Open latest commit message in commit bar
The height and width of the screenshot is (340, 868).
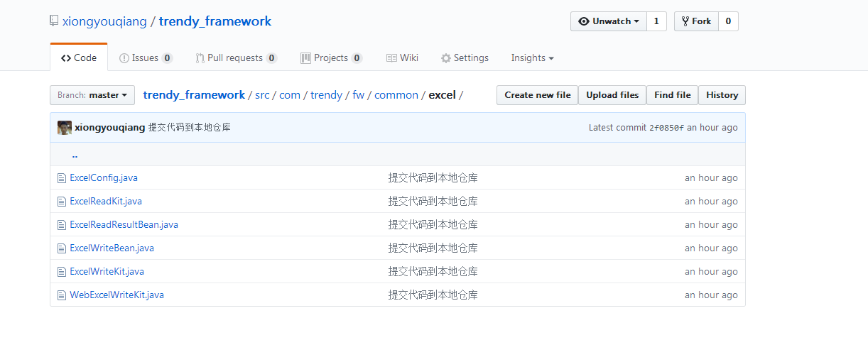pos(190,128)
